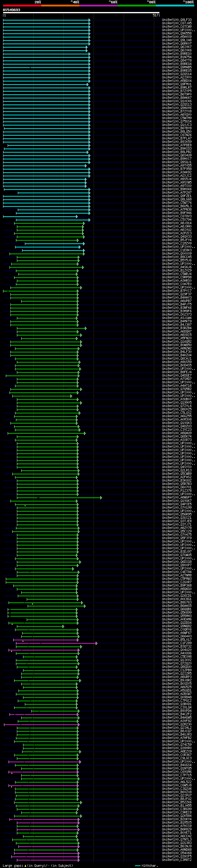Open hit UniRef100_Q96558
The height and width of the screenshot is (868, 197).
tap(177, 33)
